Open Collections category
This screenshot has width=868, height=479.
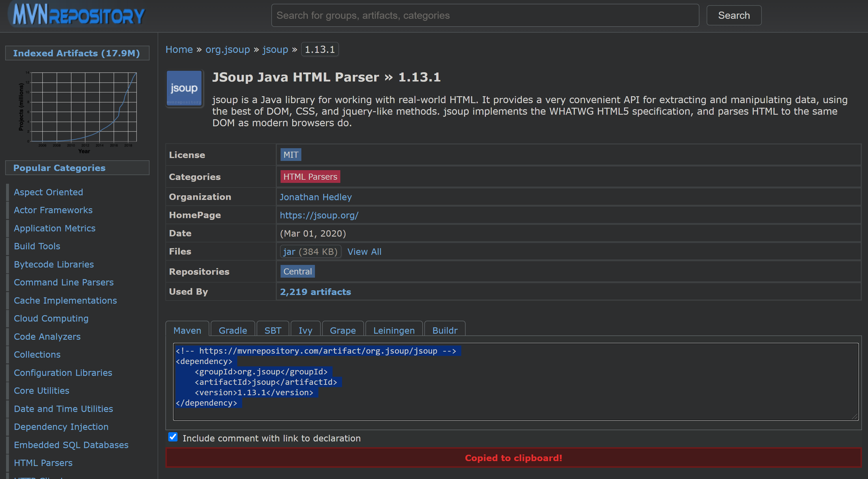point(37,354)
